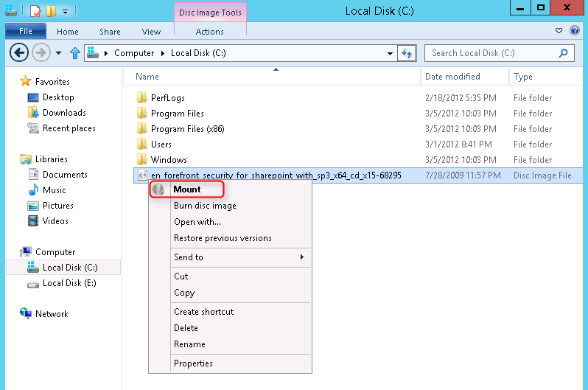The image size is (588, 390).
Task: Open the recent locations dropdown arrow
Action: (x=58, y=53)
